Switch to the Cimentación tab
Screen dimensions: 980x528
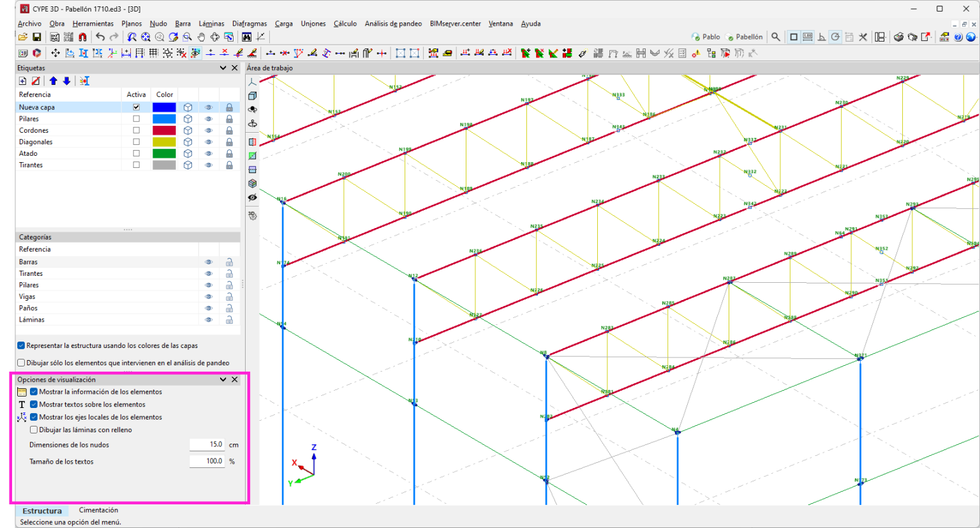(x=98, y=510)
